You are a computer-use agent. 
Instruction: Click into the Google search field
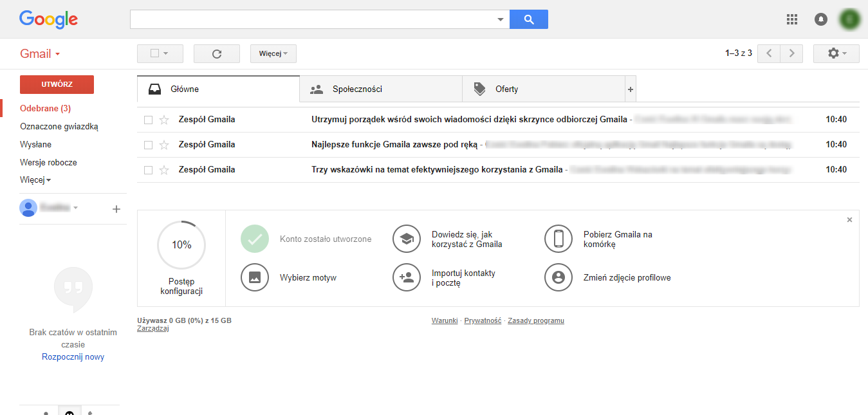coord(313,19)
